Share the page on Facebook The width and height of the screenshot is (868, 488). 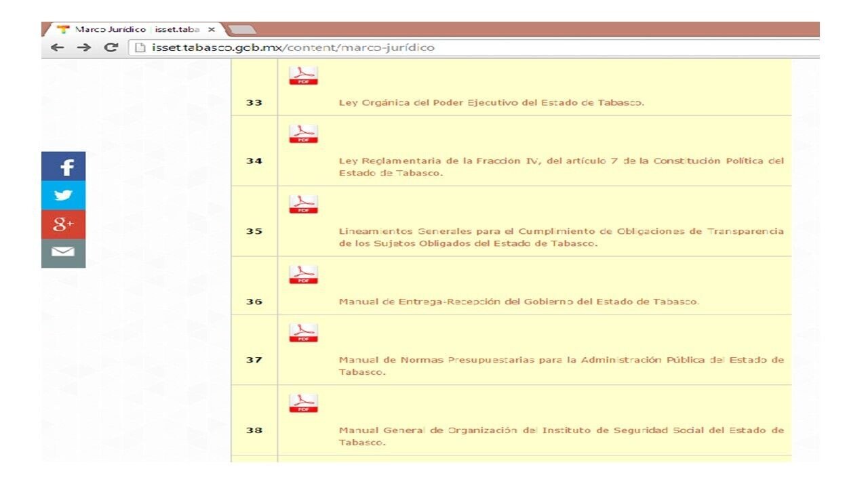pos(64,167)
